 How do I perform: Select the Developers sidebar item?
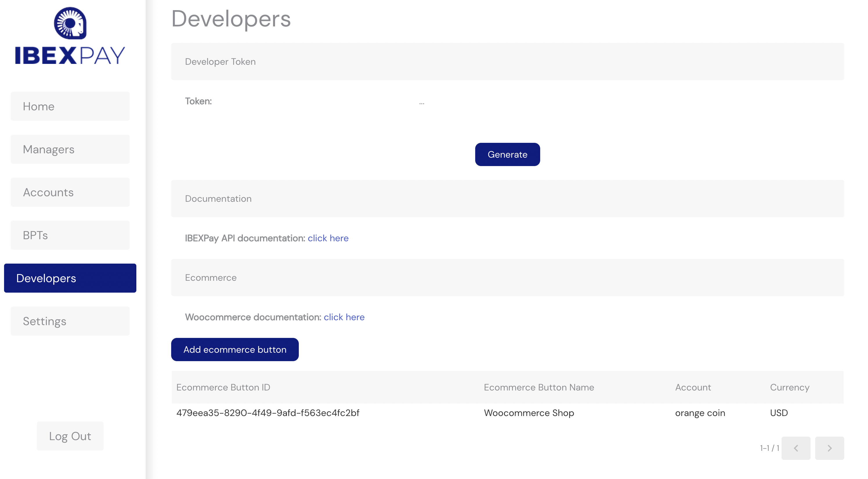[70, 278]
